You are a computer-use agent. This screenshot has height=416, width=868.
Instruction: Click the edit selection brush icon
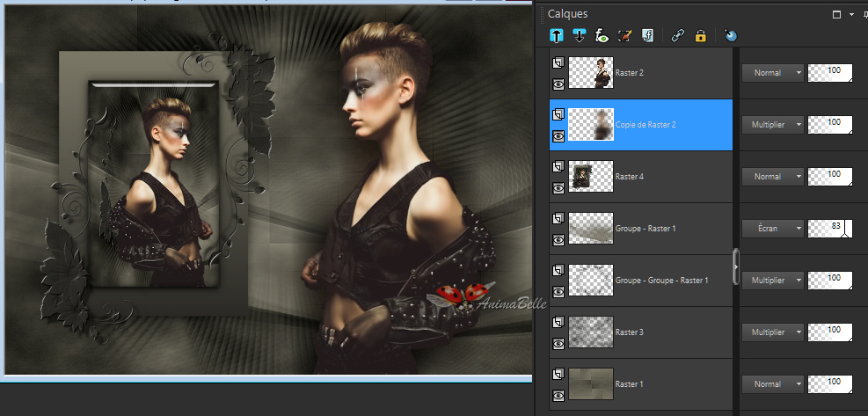point(625,35)
